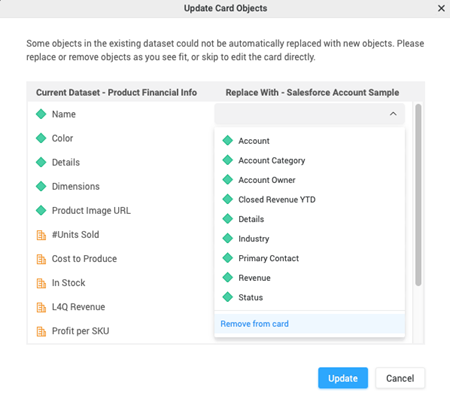Click the Remove from card link
The width and height of the screenshot is (450, 407).
tap(255, 324)
